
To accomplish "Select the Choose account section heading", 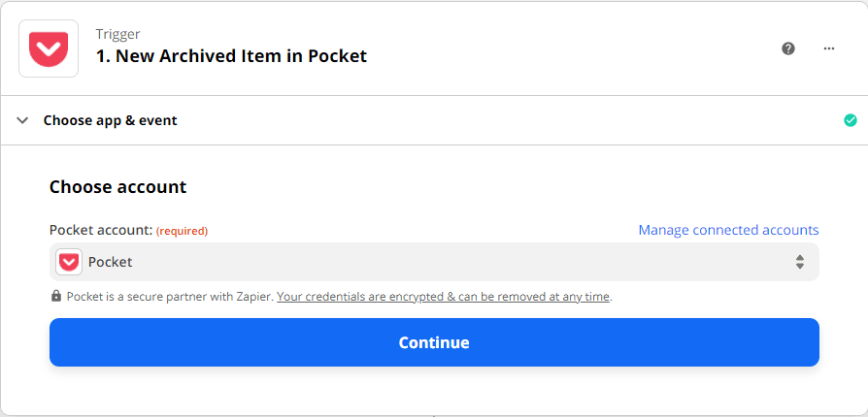I will 117,187.
